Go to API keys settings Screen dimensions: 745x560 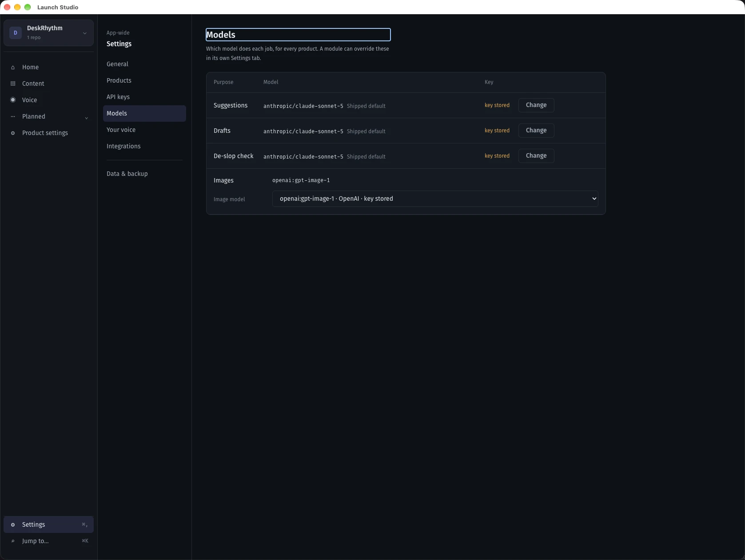coord(144,97)
